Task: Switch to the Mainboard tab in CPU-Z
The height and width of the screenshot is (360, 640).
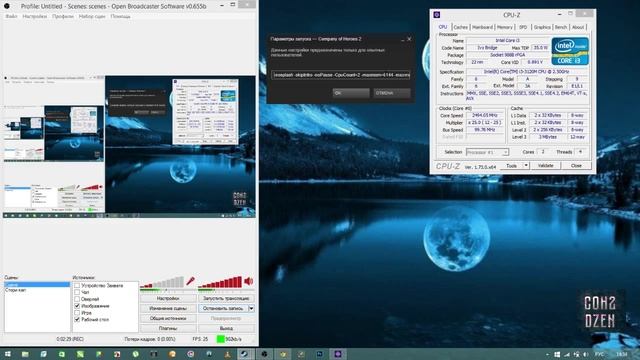Action: 482,27
